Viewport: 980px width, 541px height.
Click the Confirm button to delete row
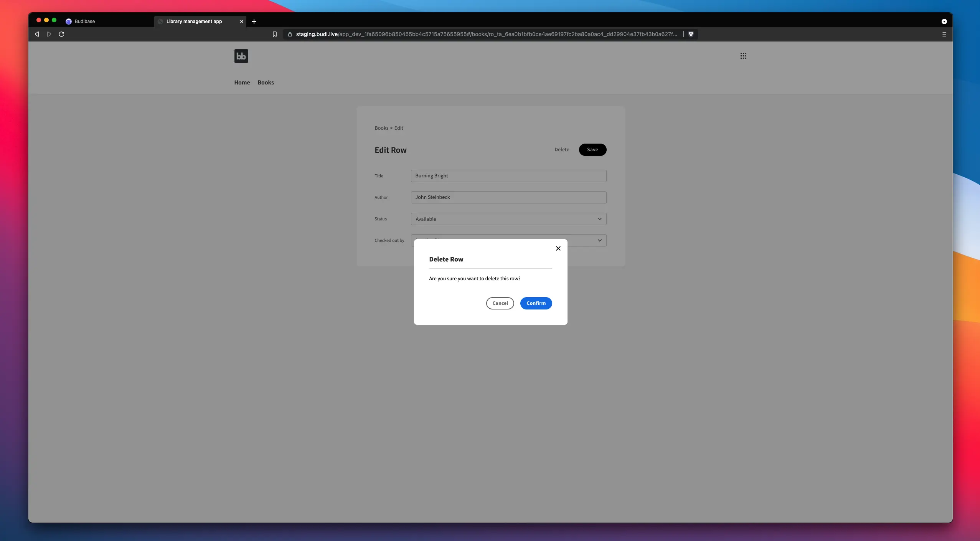(536, 303)
